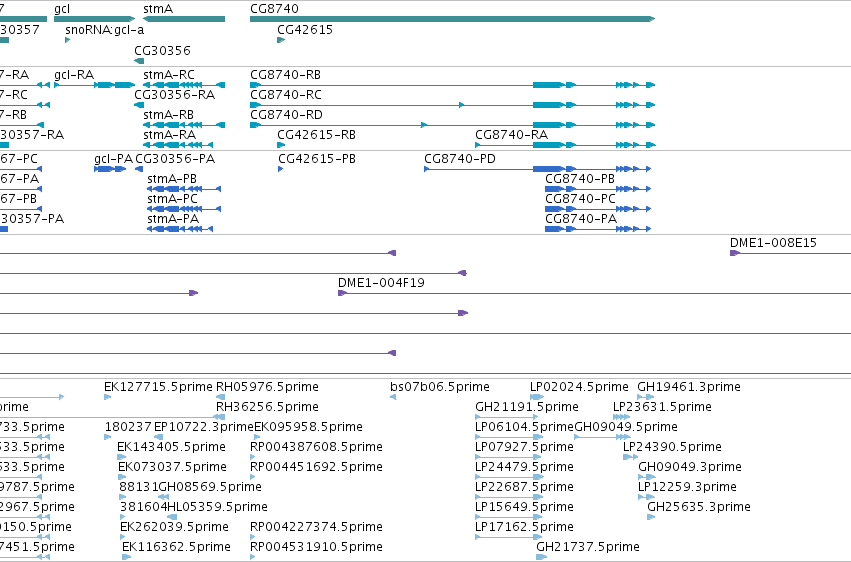Select transcript CG30356-RA label

(175, 94)
